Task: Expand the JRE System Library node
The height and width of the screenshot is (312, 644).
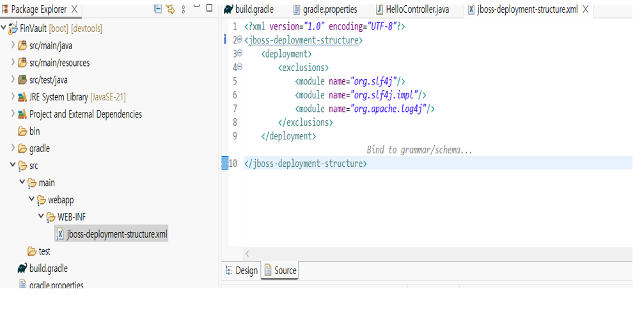Action: pos(13,97)
